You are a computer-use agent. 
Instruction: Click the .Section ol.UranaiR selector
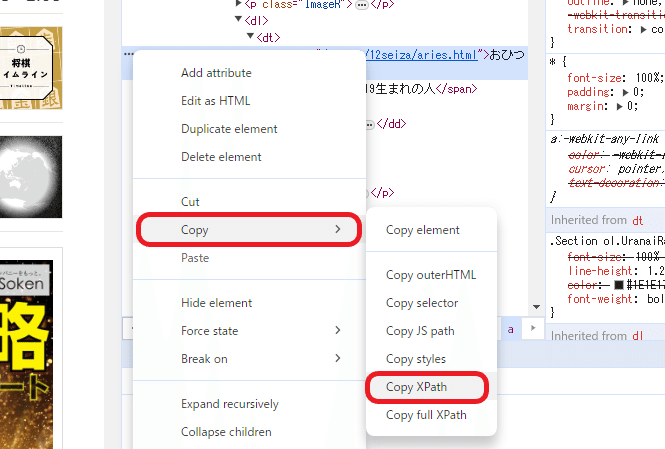(607, 241)
